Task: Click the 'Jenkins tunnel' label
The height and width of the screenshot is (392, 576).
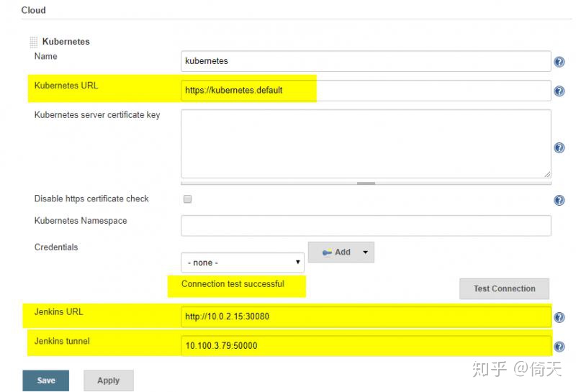Action: tap(62, 341)
